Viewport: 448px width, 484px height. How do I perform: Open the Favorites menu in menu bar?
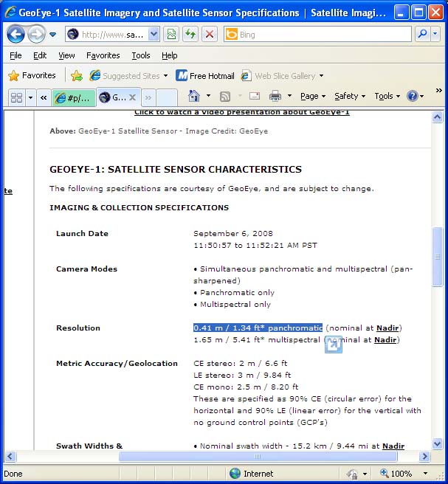103,55
